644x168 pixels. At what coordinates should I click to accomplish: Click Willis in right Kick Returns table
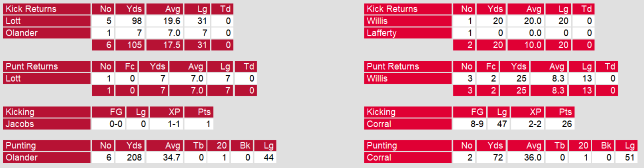point(377,21)
